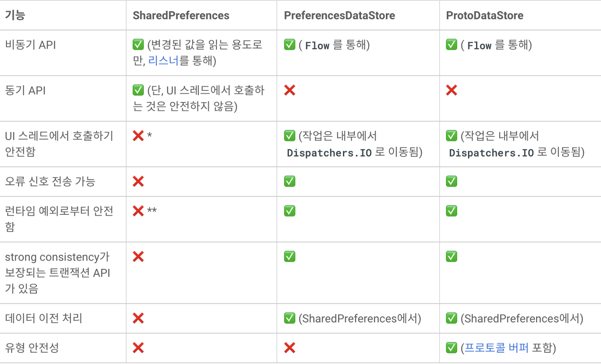Click red X in PreferencesDataStore 유형 안전성 row
The height and width of the screenshot is (364, 601).
coord(290,348)
